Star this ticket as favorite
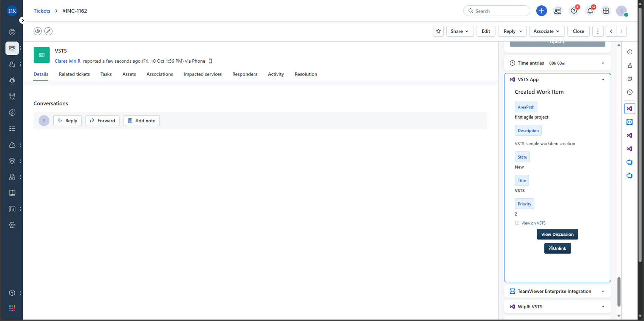The width and height of the screenshot is (644, 321). point(438,31)
